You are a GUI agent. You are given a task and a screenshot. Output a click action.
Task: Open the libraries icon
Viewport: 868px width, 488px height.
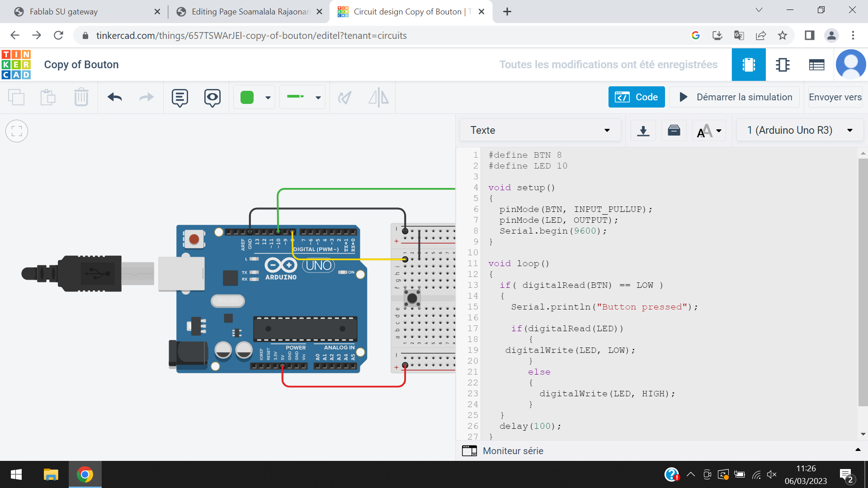(674, 131)
